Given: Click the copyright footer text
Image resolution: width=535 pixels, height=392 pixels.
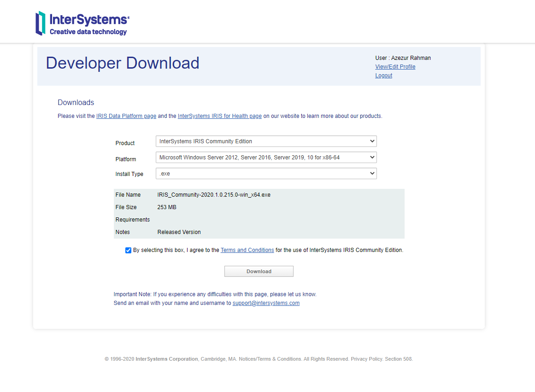Looking at the screenshot, I should [259, 359].
